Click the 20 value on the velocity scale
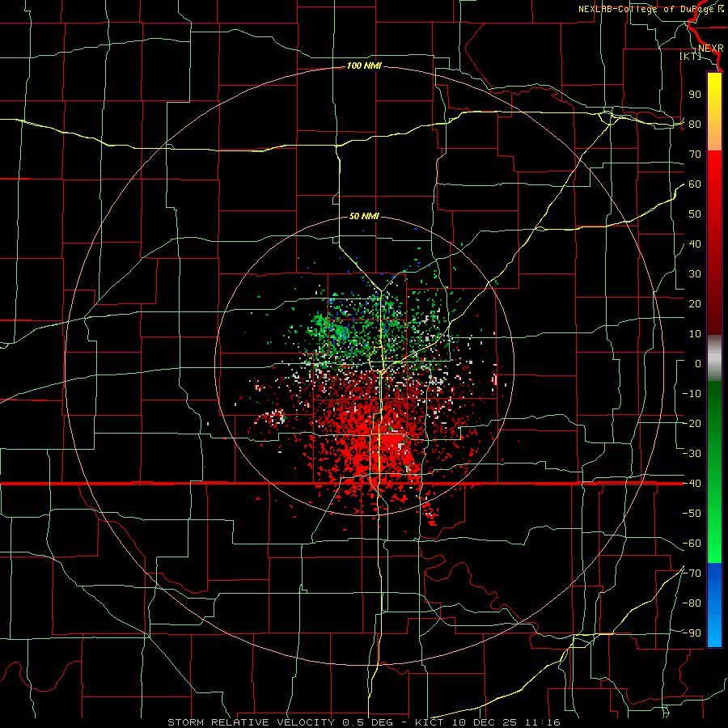Image resolution: width=728 pixels, height=728 pixels. point(695,304)
